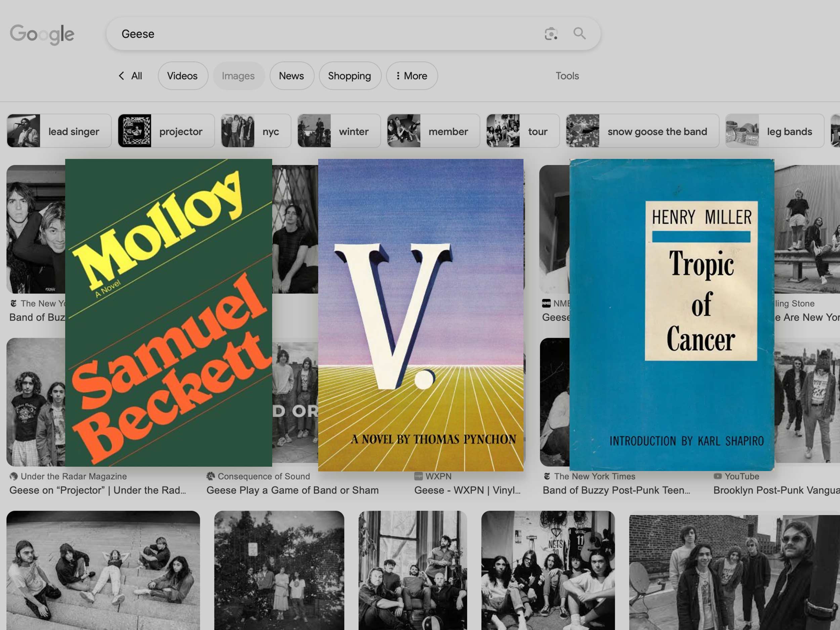The height and width of the screenshot is (630, 840).
Task: Choose the snow goose the band chip
Action: click(642, 131)
